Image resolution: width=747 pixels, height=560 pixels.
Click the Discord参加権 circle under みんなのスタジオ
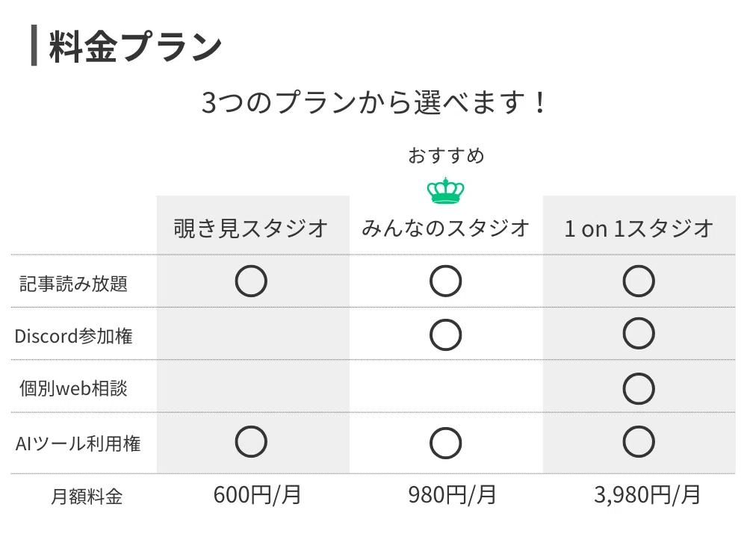445,335
